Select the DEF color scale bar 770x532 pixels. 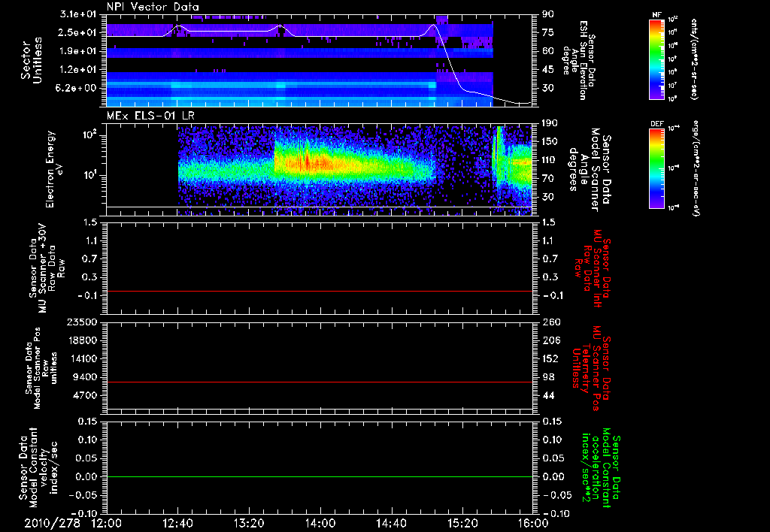coord(656,168)
